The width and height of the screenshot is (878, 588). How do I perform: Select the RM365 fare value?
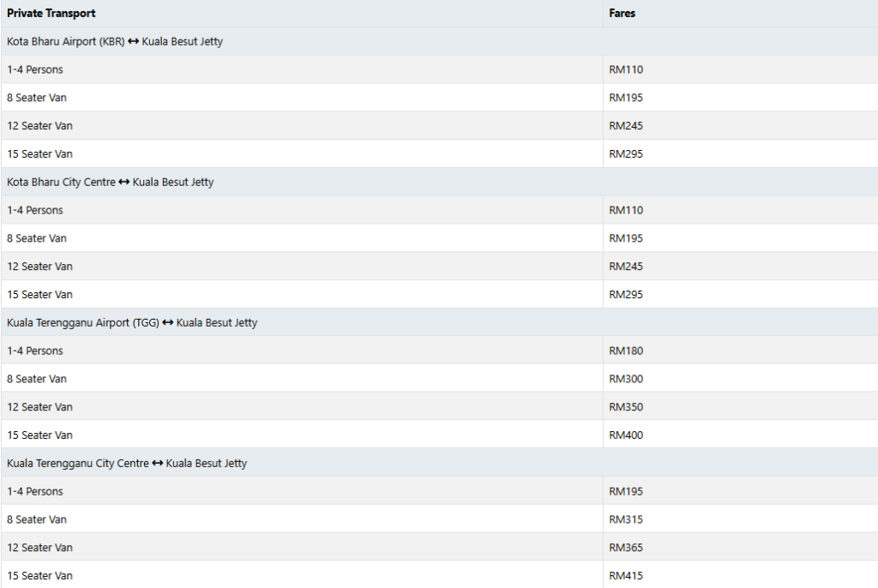click(x=626, y=548)
